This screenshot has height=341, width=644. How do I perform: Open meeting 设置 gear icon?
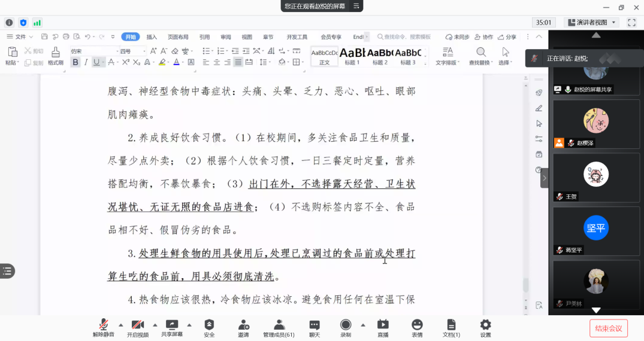pos(485,328)
